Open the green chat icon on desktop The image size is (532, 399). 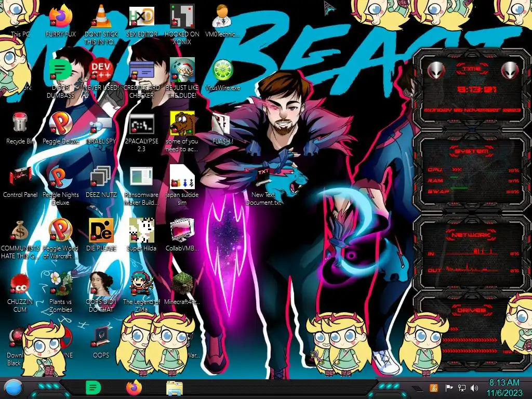[60, 78]
